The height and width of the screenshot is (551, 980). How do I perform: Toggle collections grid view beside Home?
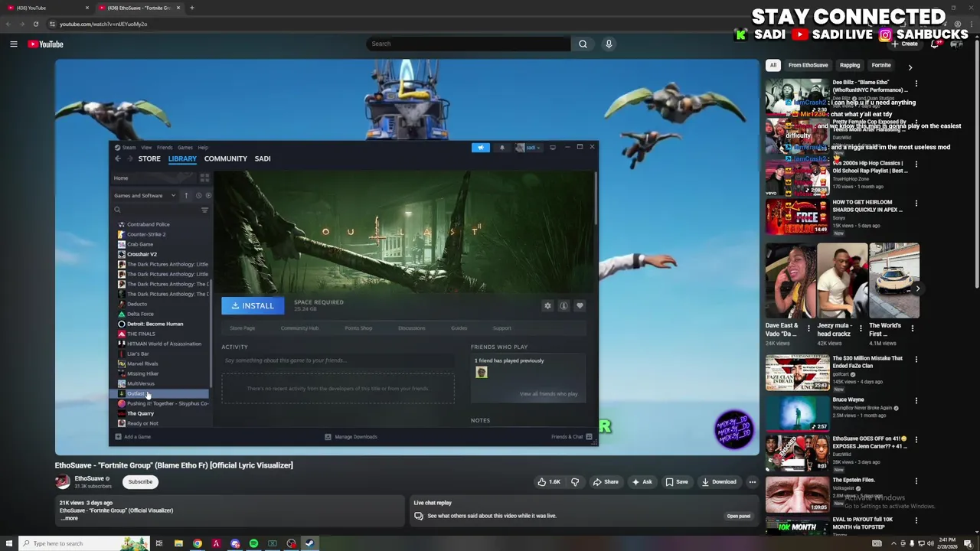pyautogui.click(x=204, y=178)
